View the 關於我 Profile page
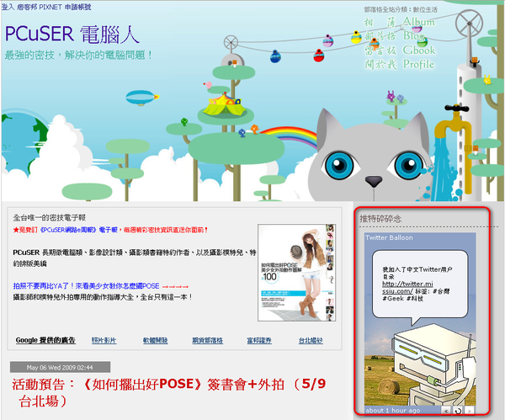 coord(399,65)
